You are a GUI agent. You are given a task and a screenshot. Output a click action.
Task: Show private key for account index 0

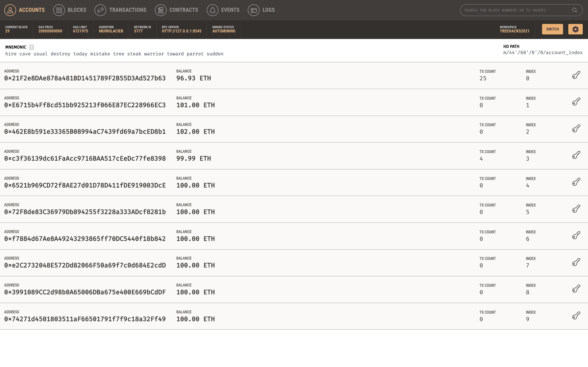pos(576,75)
